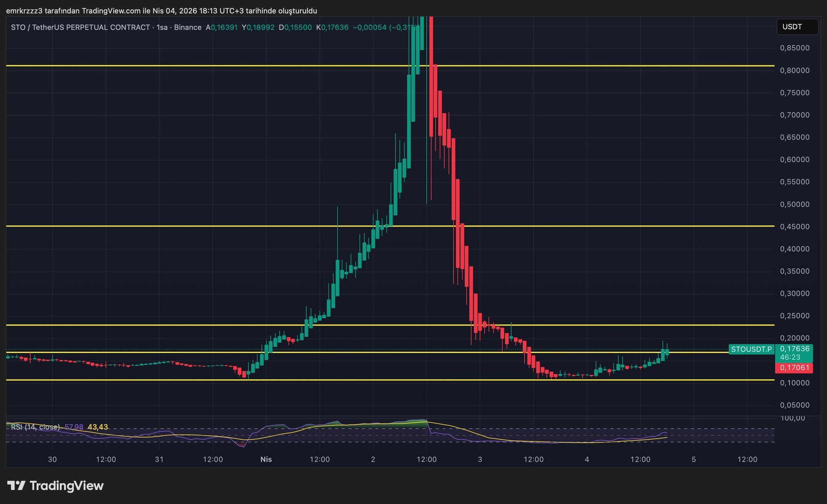827x504 pixels.
Task: Click the Nis month label on time axis
Action: pyautogui.click(x=266, y=459)
